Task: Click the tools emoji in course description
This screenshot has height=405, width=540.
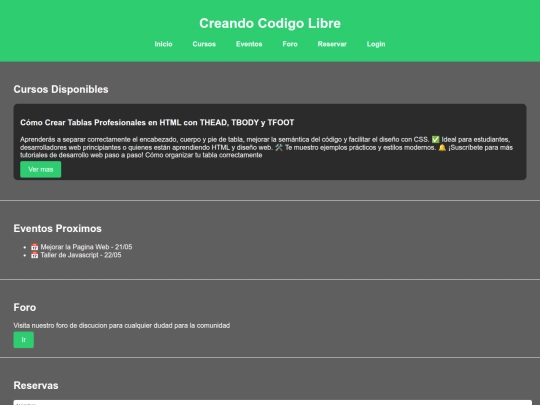Action: pyautogui.click(x=279, y=147)
